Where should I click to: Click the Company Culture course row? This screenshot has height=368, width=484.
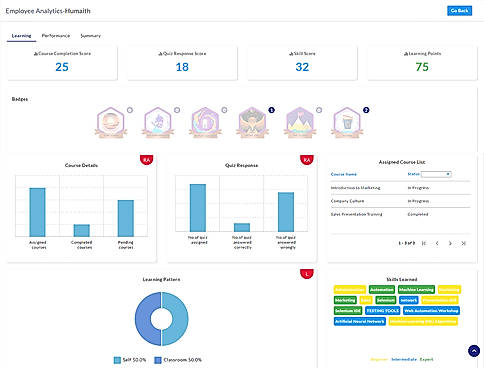400,201
